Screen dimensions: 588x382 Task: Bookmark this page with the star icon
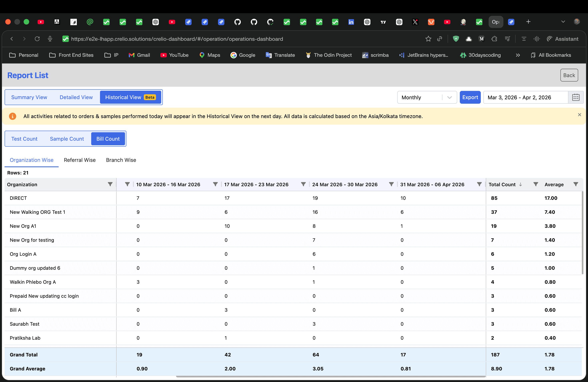pyautogui.click(x=428, y=39)
